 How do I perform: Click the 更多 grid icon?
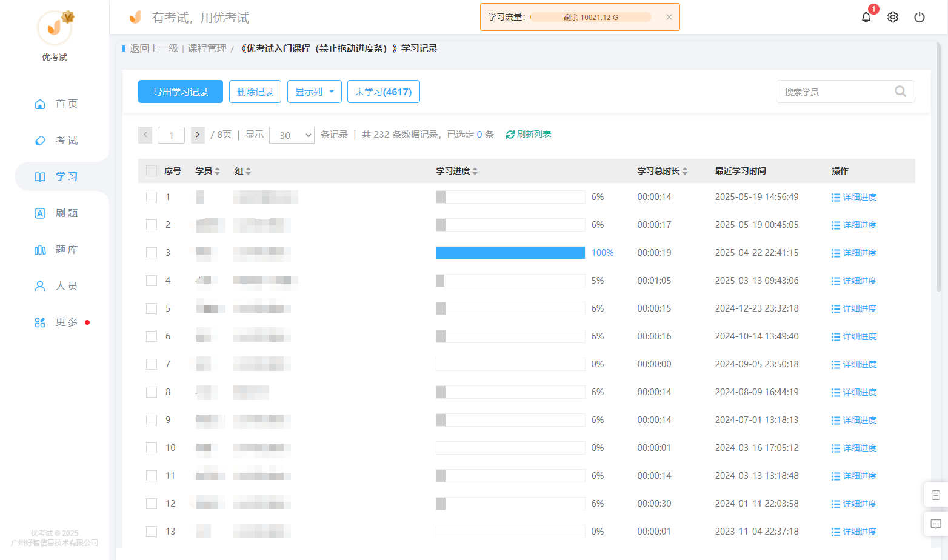(40, 322)
